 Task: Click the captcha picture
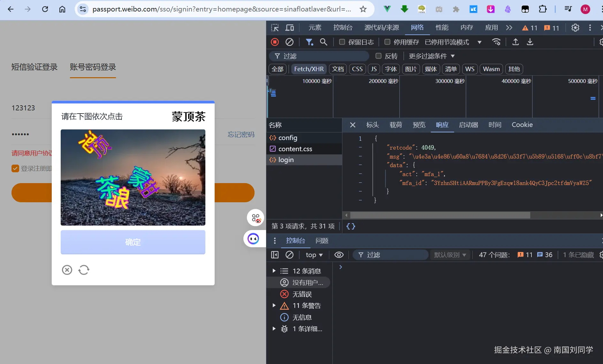tap(133, 177)
